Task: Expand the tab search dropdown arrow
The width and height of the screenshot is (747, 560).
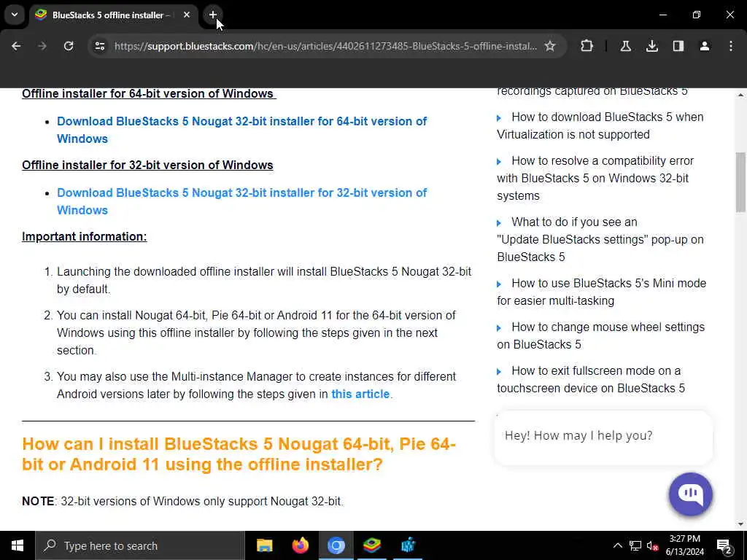Action: 15,15
